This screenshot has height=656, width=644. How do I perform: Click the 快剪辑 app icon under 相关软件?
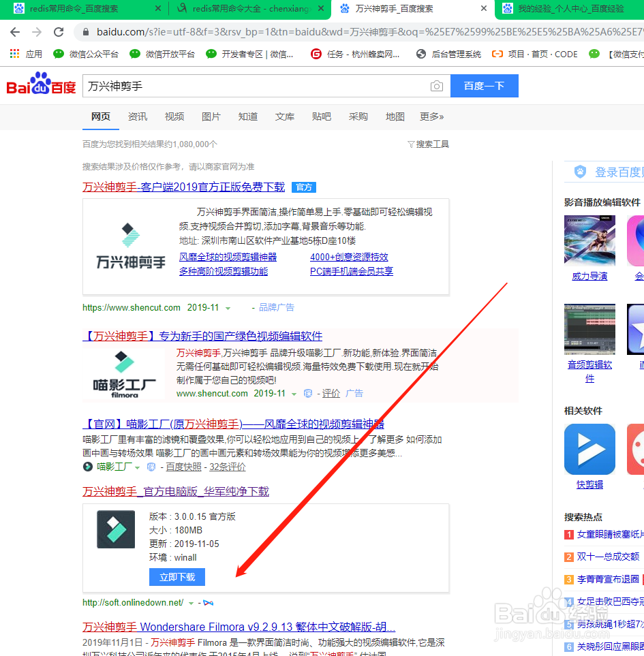pos(589,448)
